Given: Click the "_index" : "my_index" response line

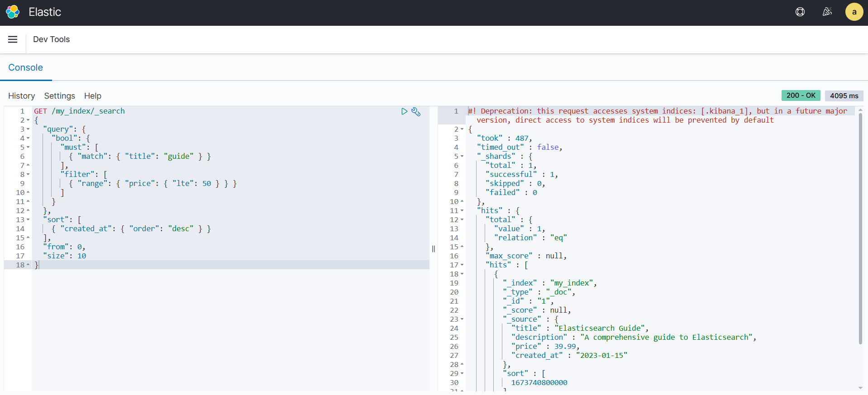Looking at the screenshot, I should (550, 283).
